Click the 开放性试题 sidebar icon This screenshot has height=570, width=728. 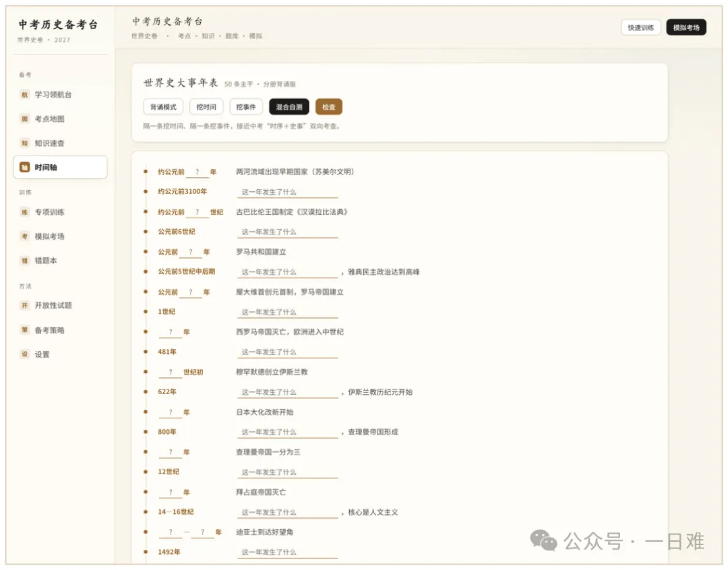(x=25, y=305)
